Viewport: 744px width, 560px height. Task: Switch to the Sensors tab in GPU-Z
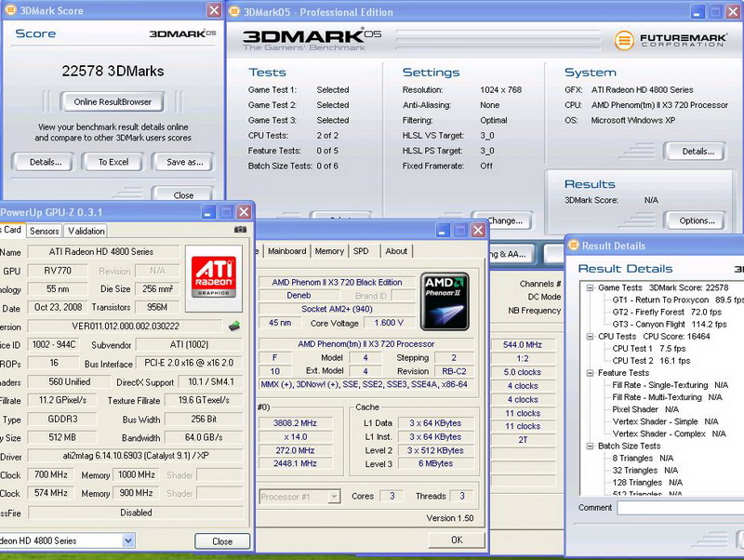tap(44, 231)
